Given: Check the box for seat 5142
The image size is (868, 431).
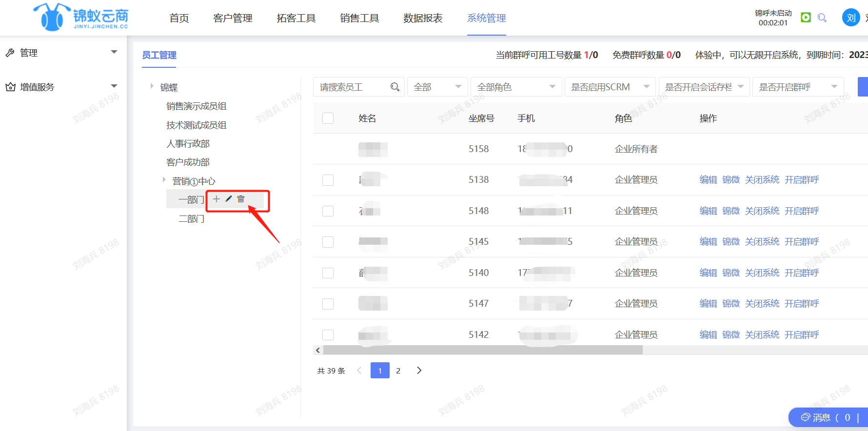Looking at the screenshot, I should tap(328, 335).
